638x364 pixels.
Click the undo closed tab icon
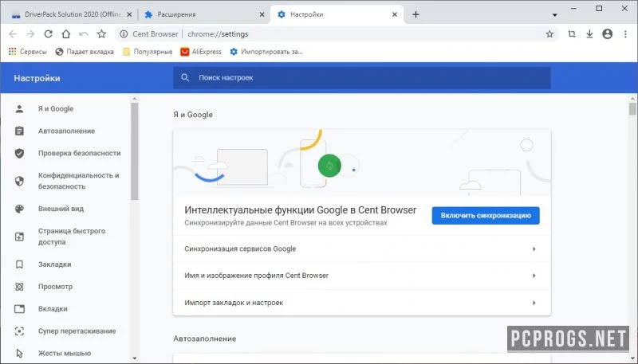(84, 34)
